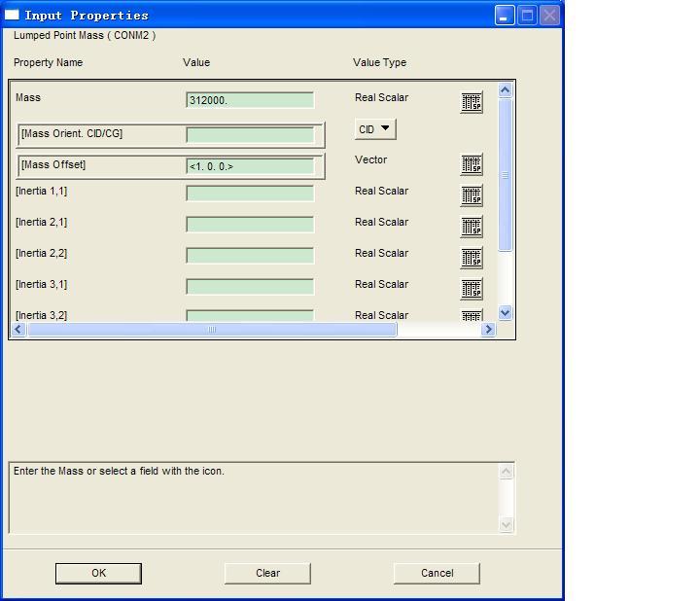Click the horizontal scrollbar thumb
700x601 pixels.
point(212,330)
